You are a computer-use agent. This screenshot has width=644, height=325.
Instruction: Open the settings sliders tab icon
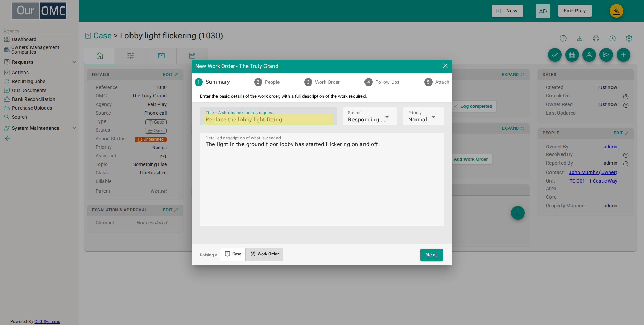[x=131, y=56]
